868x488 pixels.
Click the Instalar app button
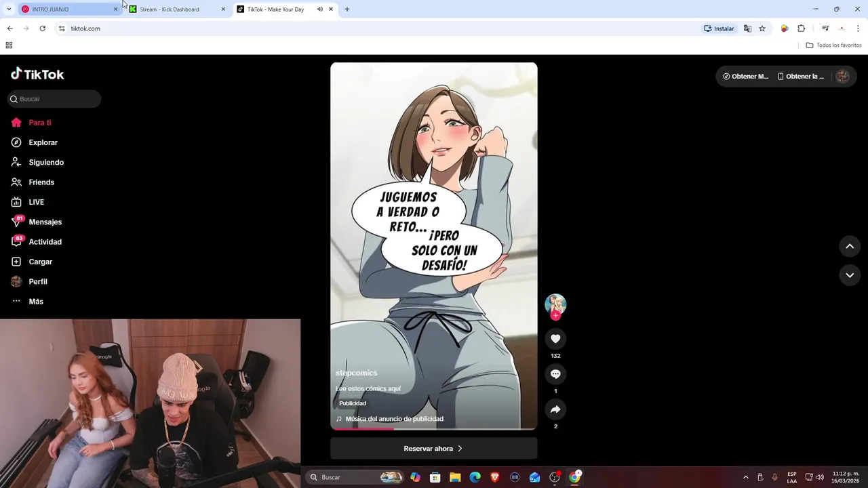719,28
